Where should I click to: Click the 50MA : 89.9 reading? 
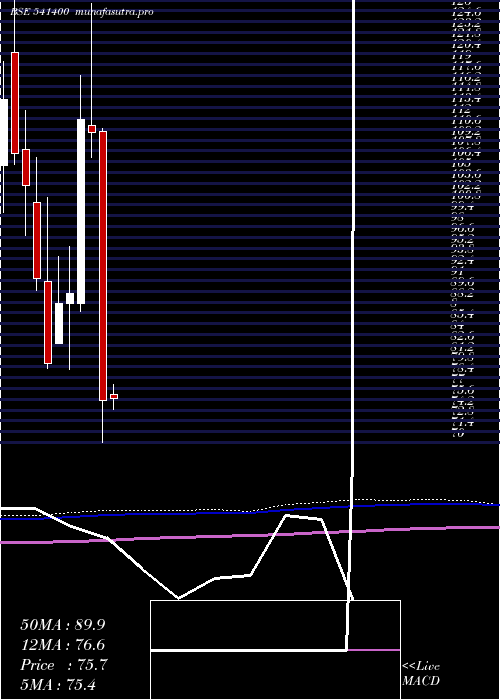[63, 625]
